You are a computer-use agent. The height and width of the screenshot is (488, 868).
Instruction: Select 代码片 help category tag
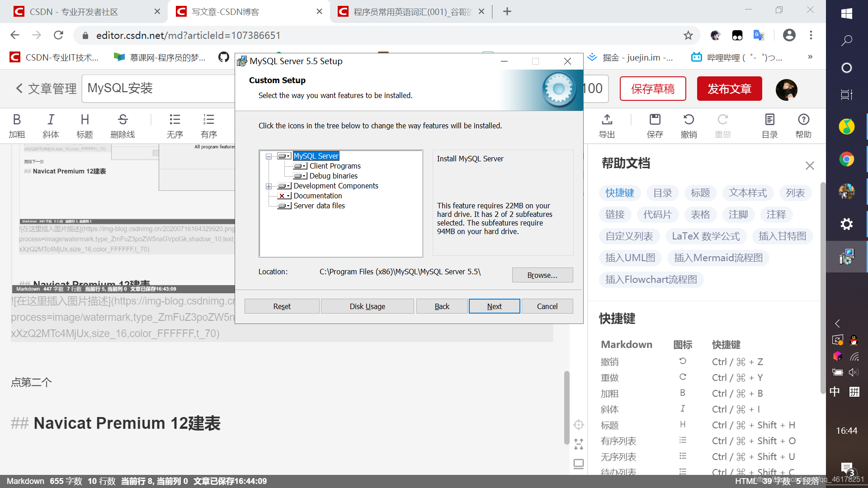coord(657,215)
